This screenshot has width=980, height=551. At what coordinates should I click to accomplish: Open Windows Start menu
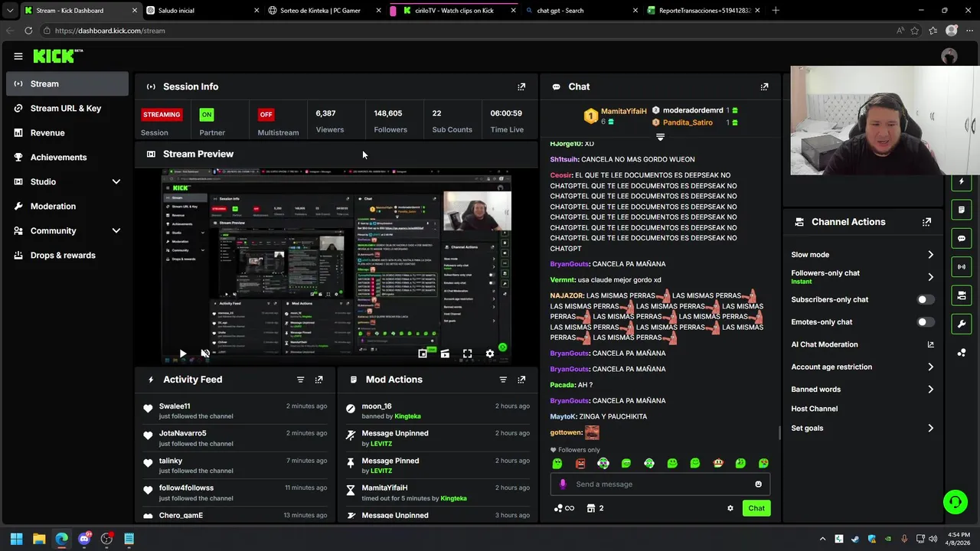tap(16, 539)
